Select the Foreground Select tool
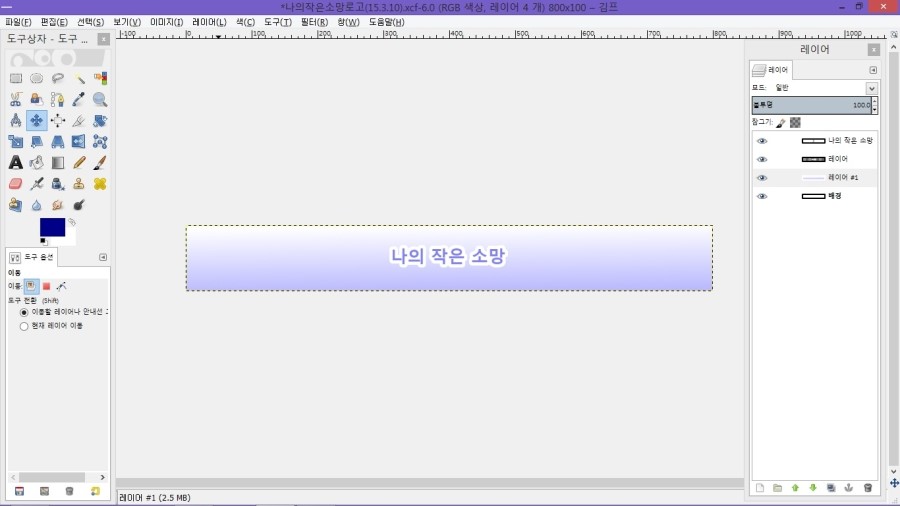The height and width of the screenshot is (506, 900). [37, 99]
